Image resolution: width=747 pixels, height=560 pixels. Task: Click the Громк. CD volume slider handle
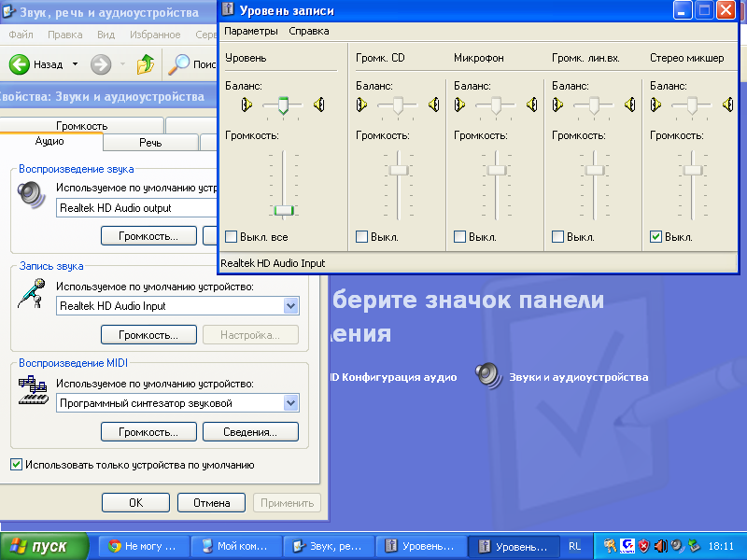coord(399,170)
